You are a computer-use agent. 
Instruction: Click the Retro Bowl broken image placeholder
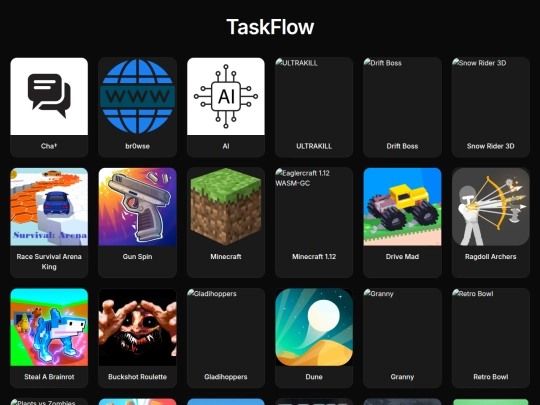tap(491, 327)
